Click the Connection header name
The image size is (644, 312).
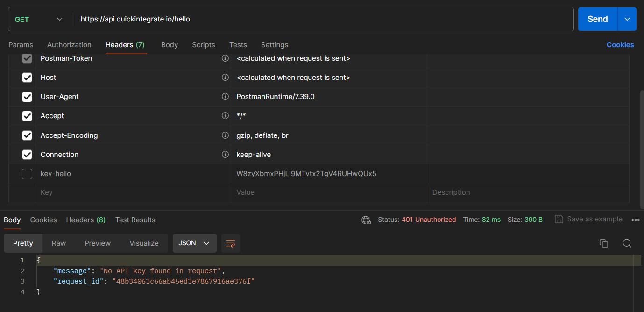[x=59, y=155]
